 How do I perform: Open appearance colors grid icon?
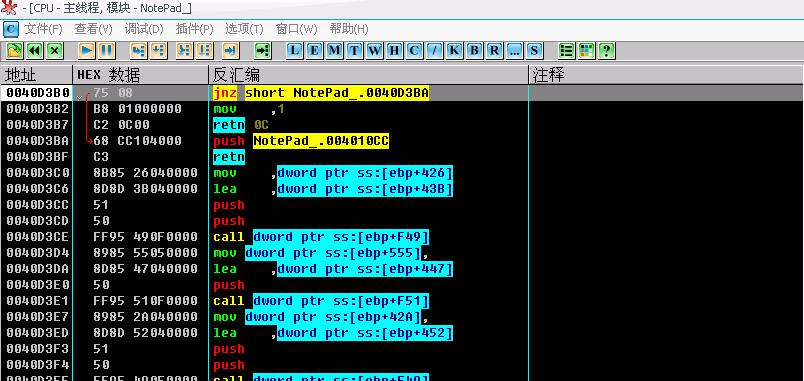(586, 50)
